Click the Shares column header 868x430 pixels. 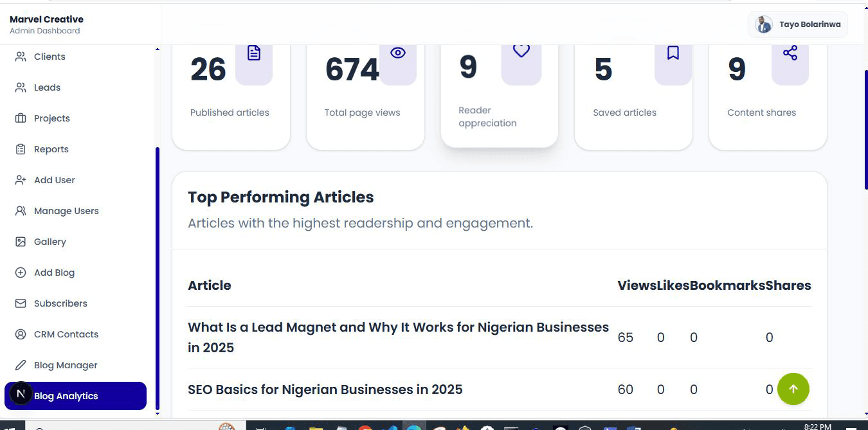[788, 285]
